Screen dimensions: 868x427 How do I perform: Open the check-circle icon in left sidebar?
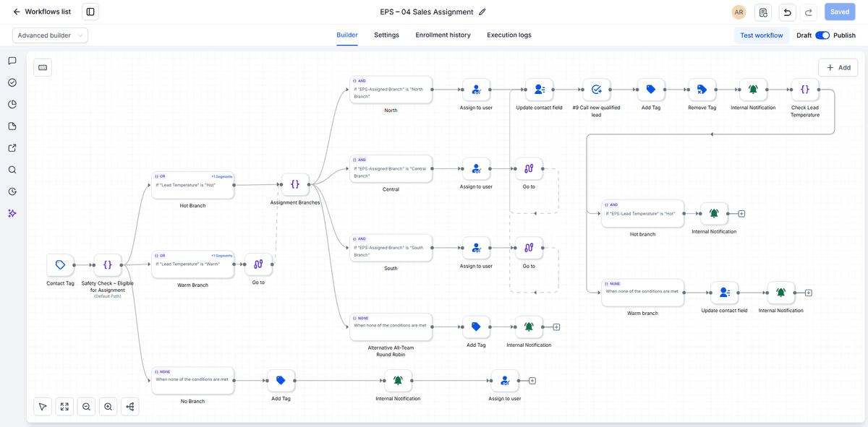12,82
